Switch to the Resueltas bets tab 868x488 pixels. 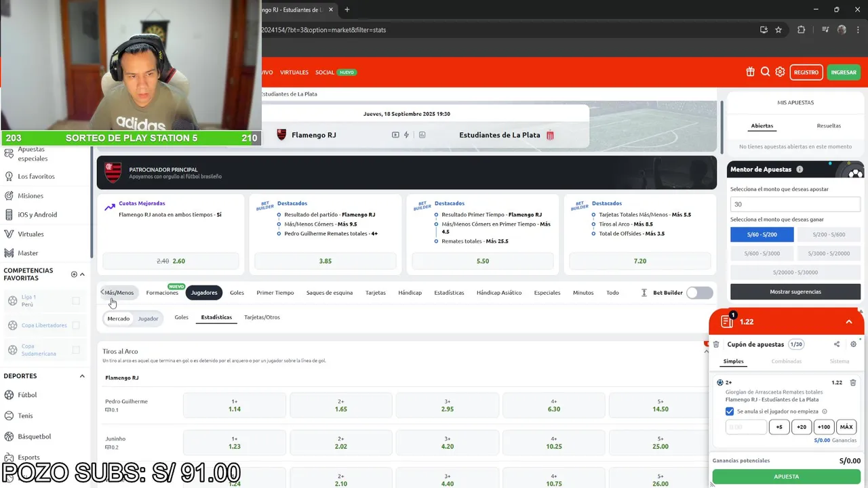pos(829,125)
